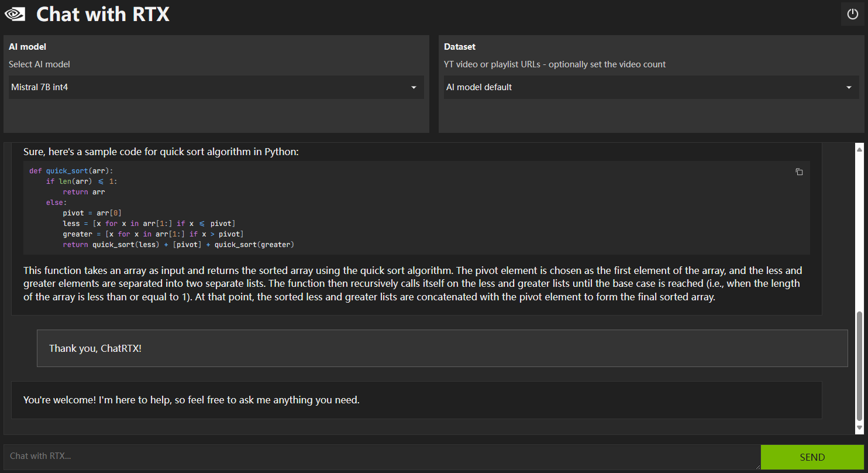The height and width of the screenshot is (473, 868).
Task: Click inside the Python quick_sort code block
Action: click(409, 208)
